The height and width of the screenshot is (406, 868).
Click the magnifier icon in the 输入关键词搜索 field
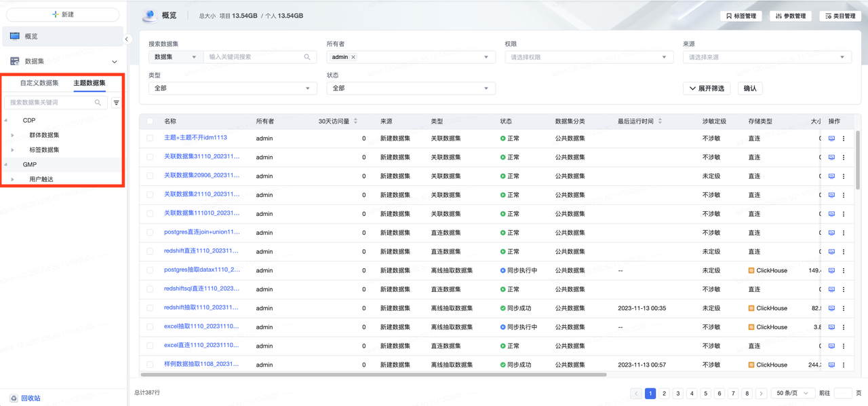(x=307, y=57)
